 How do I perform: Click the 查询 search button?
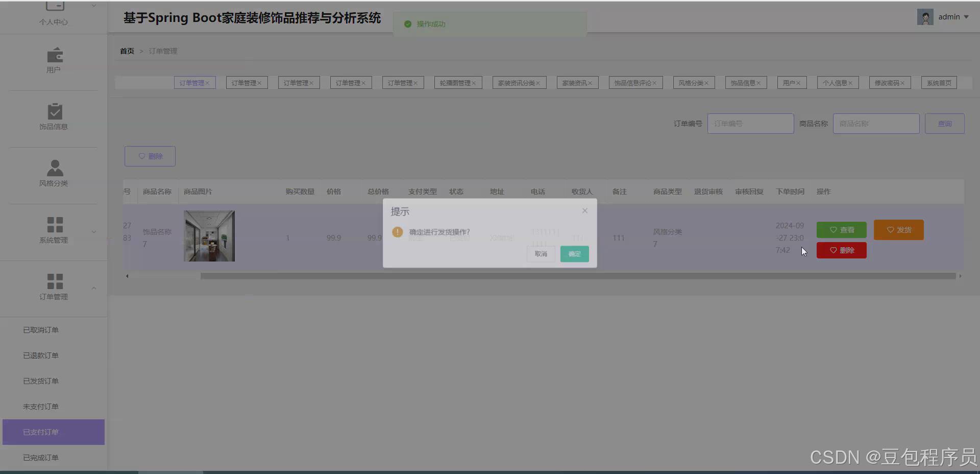pos(944,123)
